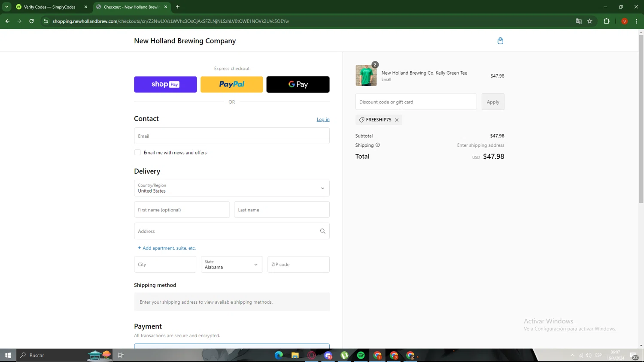Click the City field

(x=165, y=265)
